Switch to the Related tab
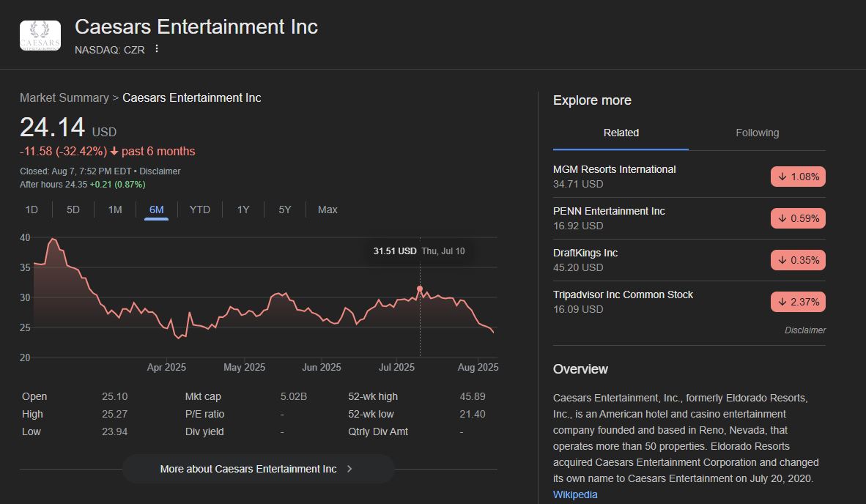866x504 pixels. point(621,133)
